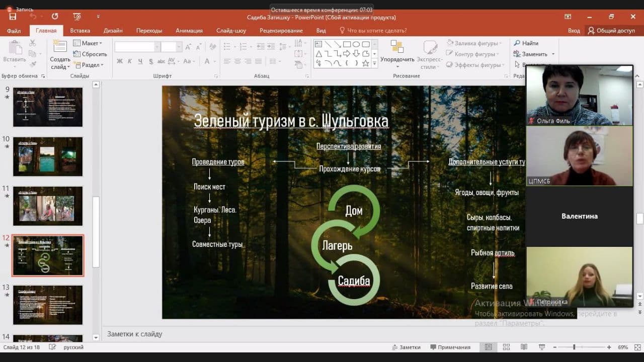The image size is (644, 362).
Task: Start slideshow from status bar icon
Action: [x=541, y=347]
